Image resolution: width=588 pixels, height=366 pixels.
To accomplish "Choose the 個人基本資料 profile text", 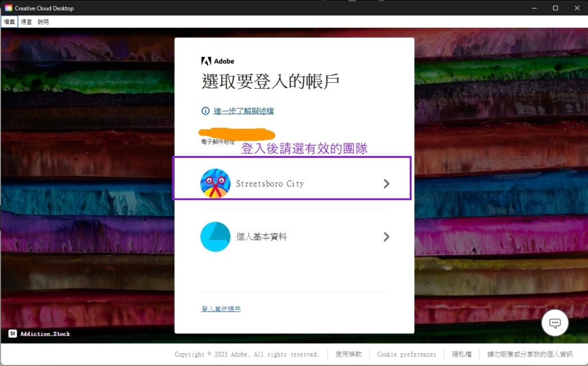I will pos(261,236).
